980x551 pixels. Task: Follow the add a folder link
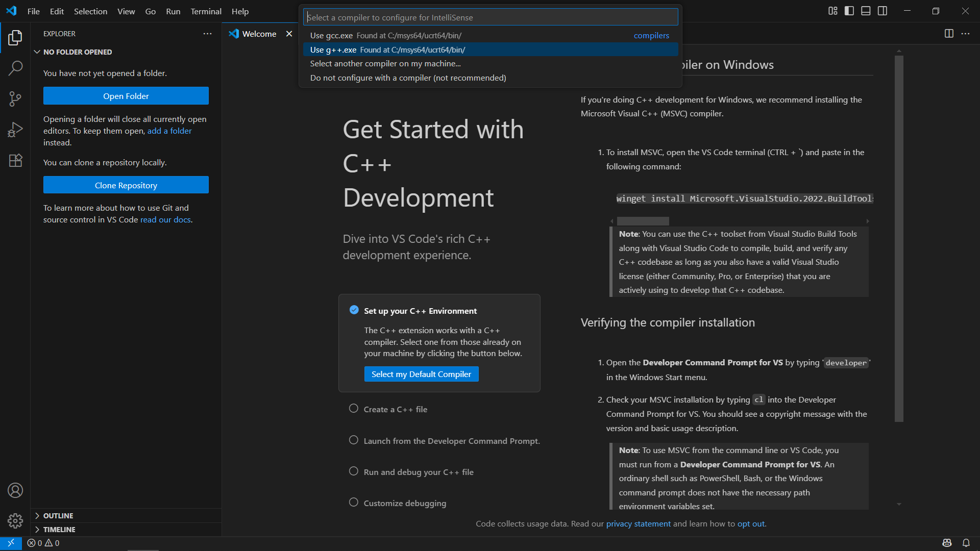click(169, 131)
